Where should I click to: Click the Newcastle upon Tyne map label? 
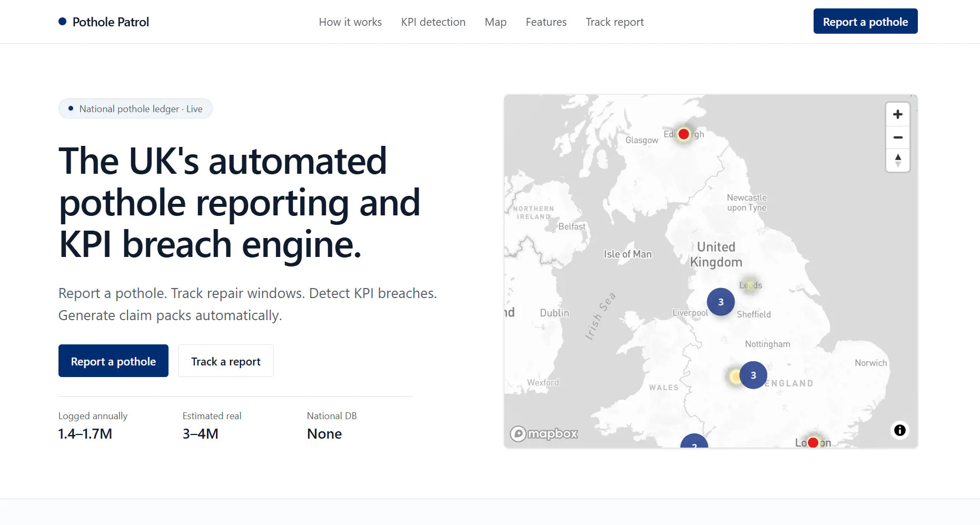pyautogui.click(x=747, y=203)
